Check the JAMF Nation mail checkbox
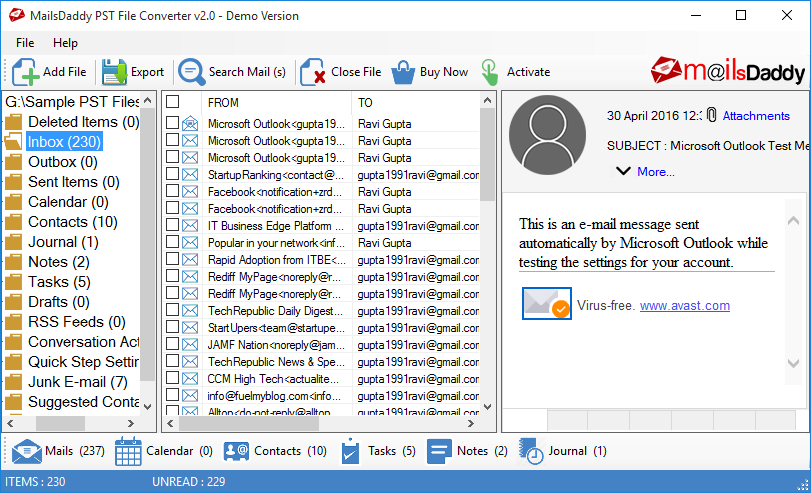The width and height of the screenshot is (811, 493). [x=172, y=344]
